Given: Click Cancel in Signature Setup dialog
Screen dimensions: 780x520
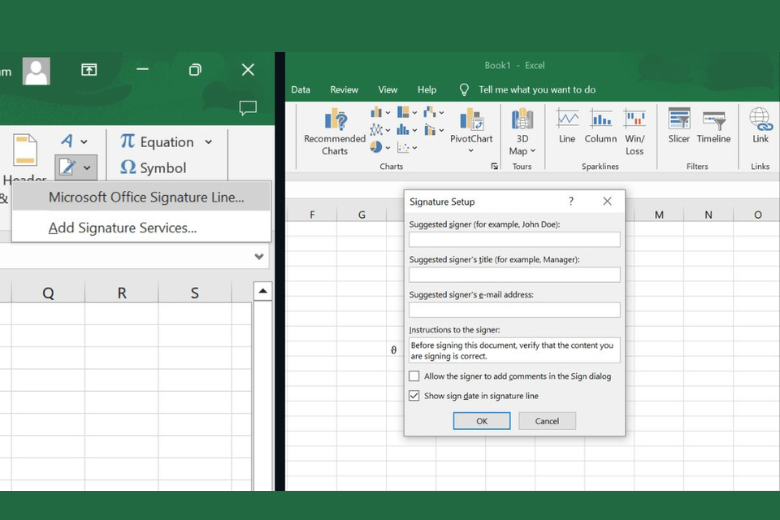Looking at the screenshot, I should (547, 421).
